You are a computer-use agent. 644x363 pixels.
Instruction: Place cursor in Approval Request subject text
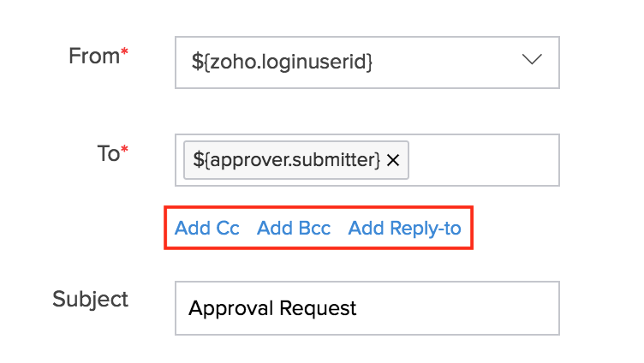(x=272, y=308)
